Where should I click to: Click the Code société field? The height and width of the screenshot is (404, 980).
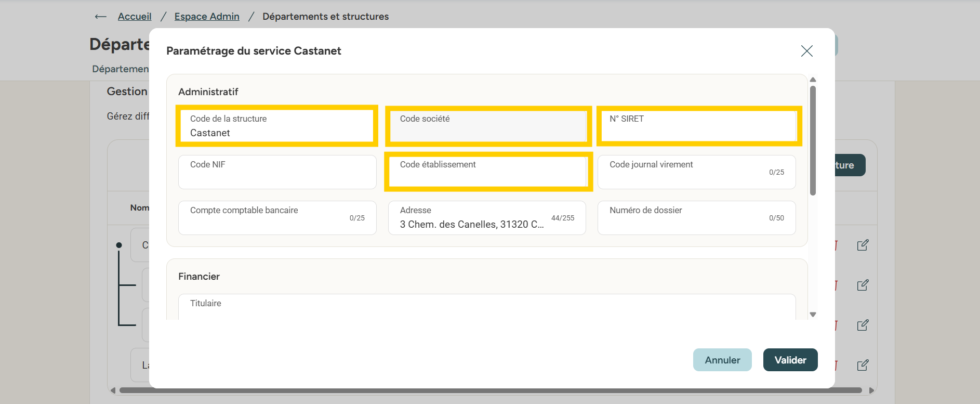(x=487, y=126)
